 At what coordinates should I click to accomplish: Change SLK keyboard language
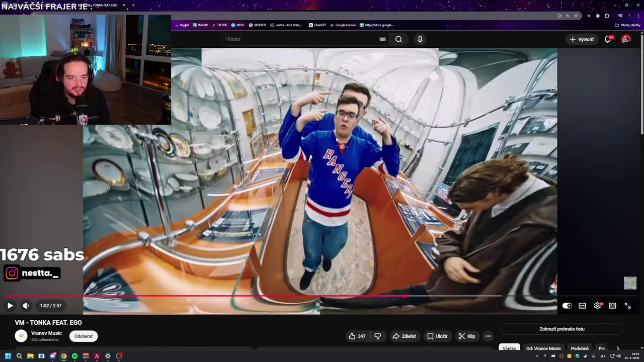603,356
